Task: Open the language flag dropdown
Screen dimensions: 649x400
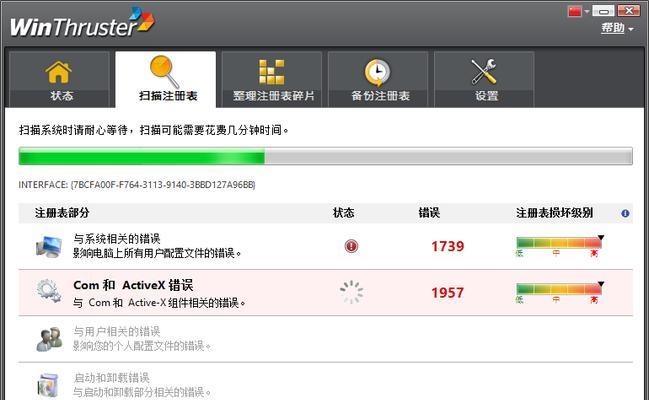Action: (x=587, y=11)
